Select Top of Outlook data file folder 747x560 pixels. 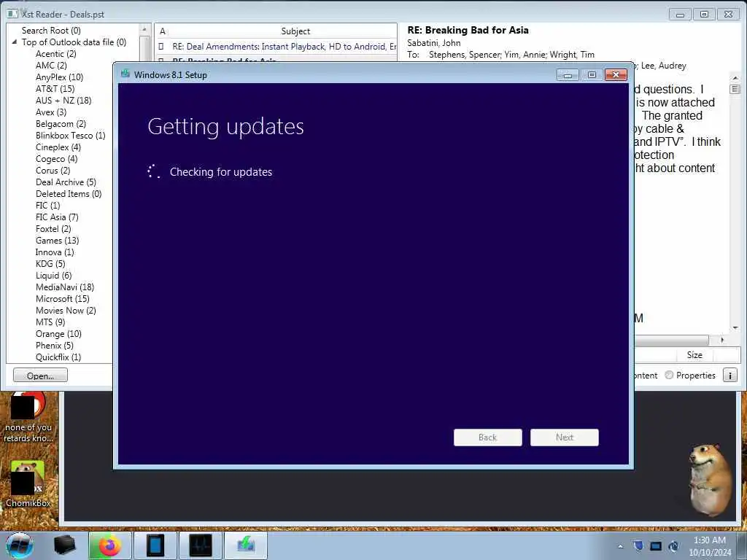pos(74,42)
